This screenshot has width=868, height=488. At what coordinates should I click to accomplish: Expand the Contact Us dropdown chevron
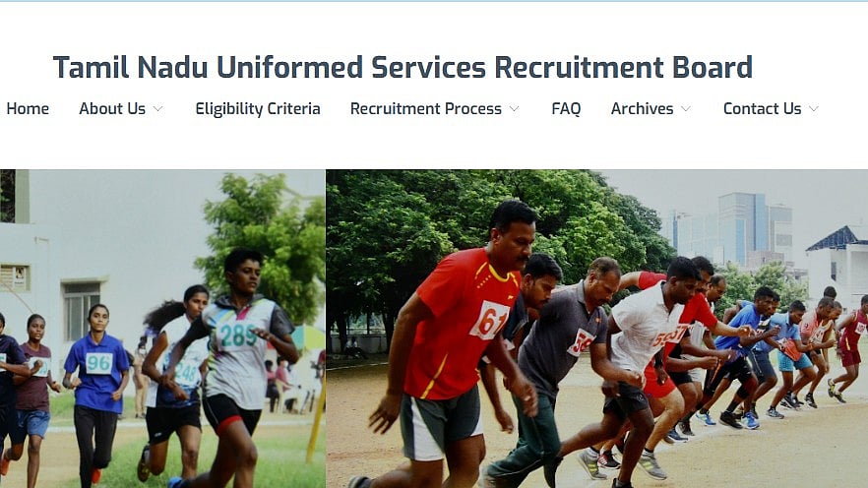coord(814,109)
